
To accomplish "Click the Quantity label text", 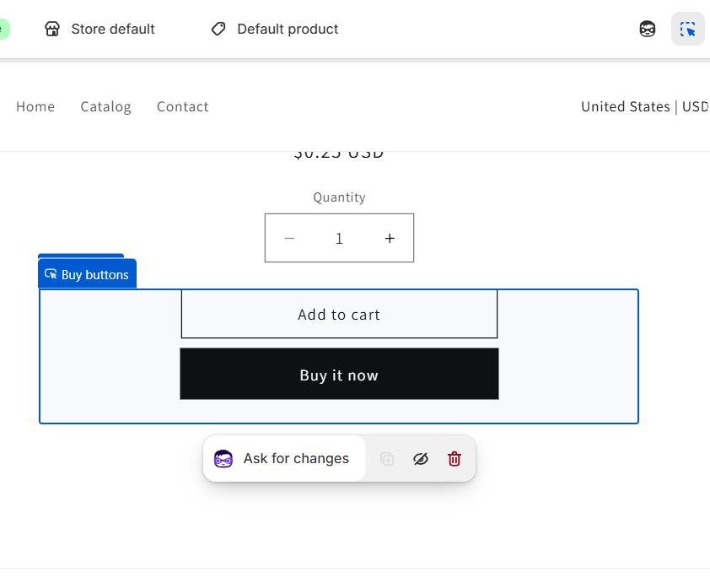I will click(x=339, y=197).
